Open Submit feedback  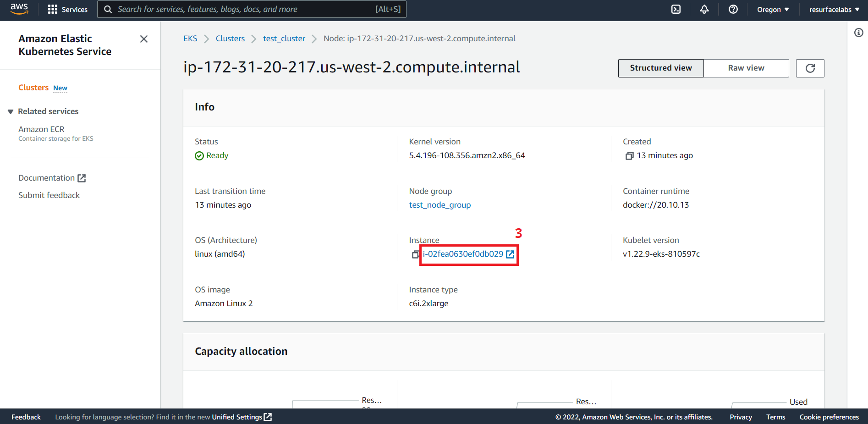tap(49, 195)
